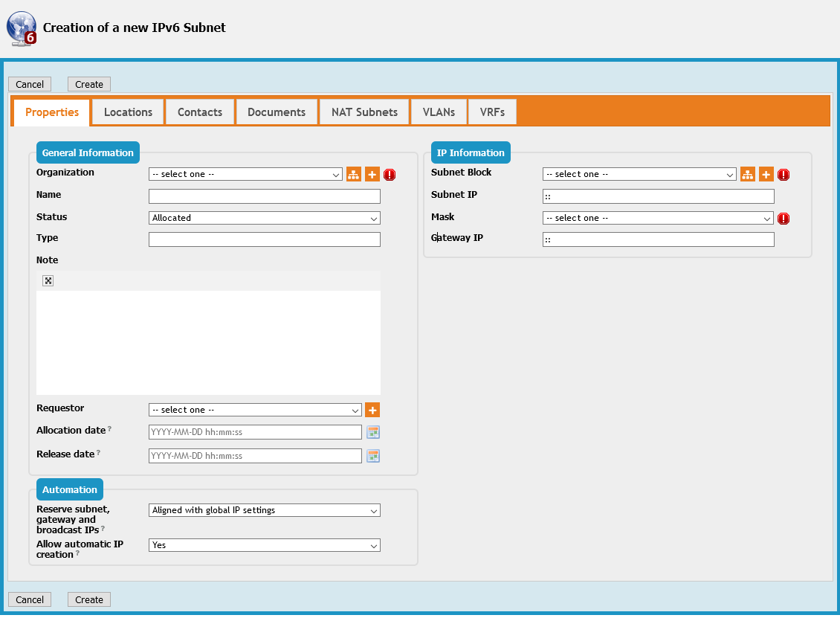Open the Reserve subnet, gateway IPs dropdown
Image resolution: width=840 pixels, height=618 pixels.
[x=264, y=510]
